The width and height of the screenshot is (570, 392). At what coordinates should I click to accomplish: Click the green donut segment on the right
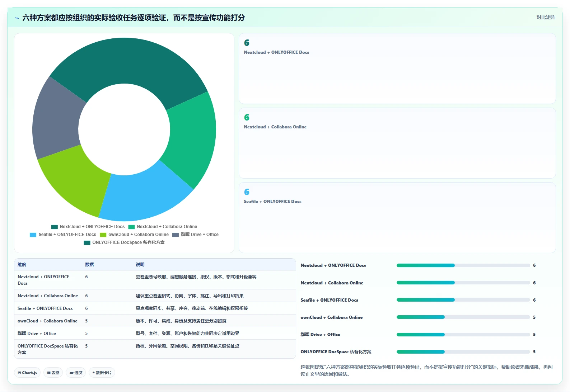point(192,136)
